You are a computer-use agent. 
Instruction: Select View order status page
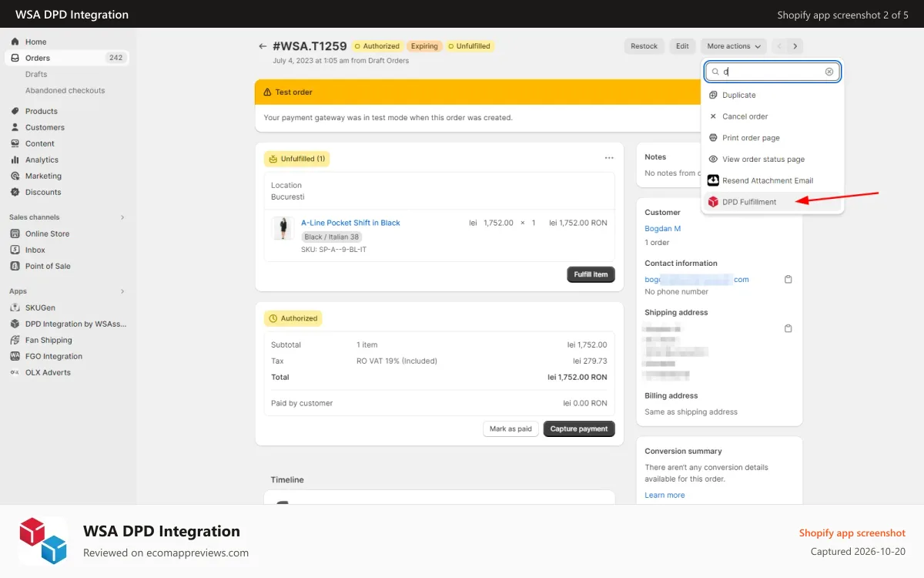(x=772, y=159)
